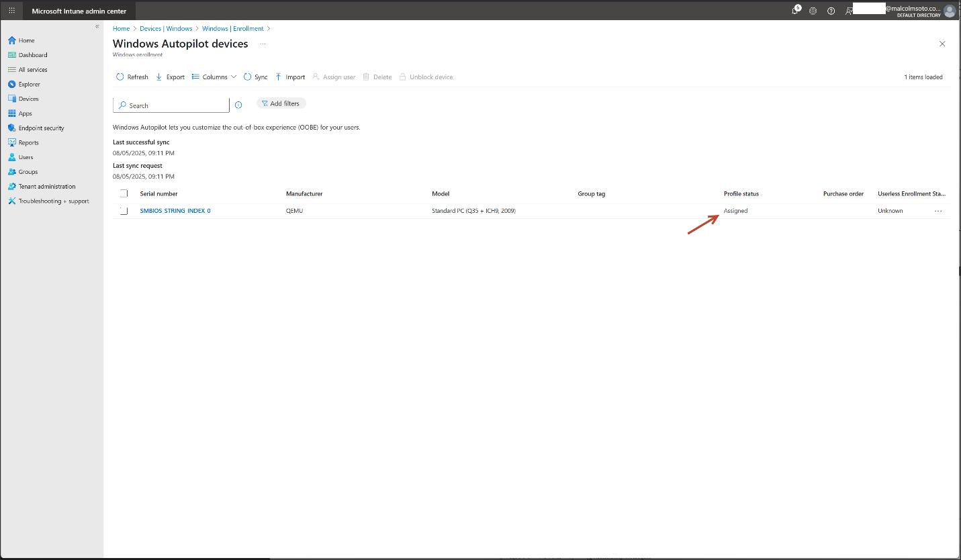Go to Endpoint security in sidebar

tap(41, 128)
